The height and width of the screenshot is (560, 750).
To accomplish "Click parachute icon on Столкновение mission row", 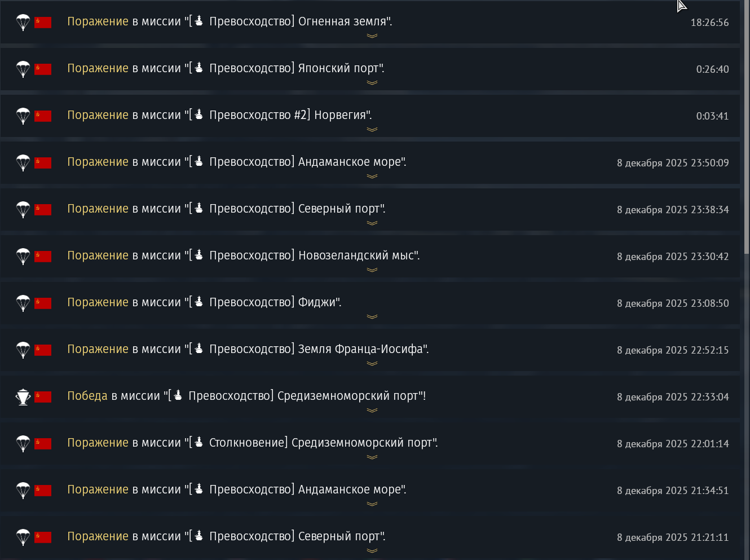I will pyautogui.click(x=23, y=444).
